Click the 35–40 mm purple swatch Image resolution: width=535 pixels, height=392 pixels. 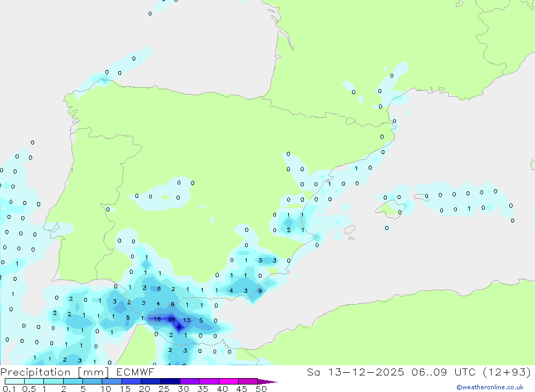209,381
